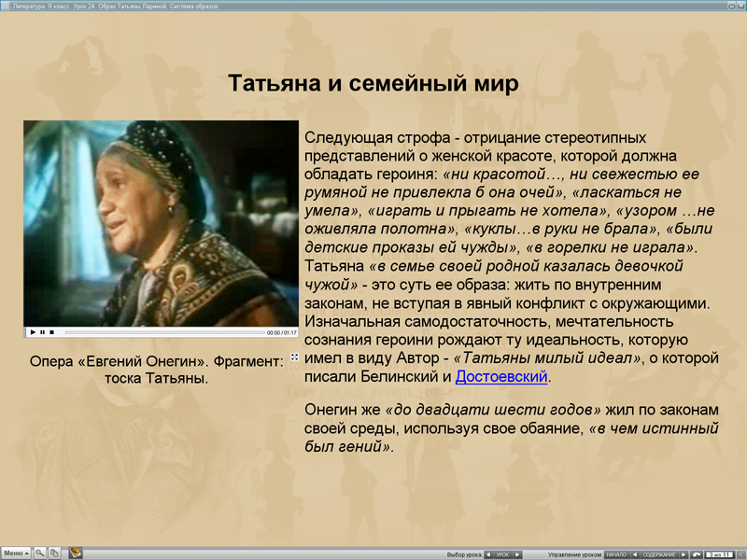The width and height of the screenshot is (747, 560).
Task: Click the copy pages icon
Action: click(54, 552)
